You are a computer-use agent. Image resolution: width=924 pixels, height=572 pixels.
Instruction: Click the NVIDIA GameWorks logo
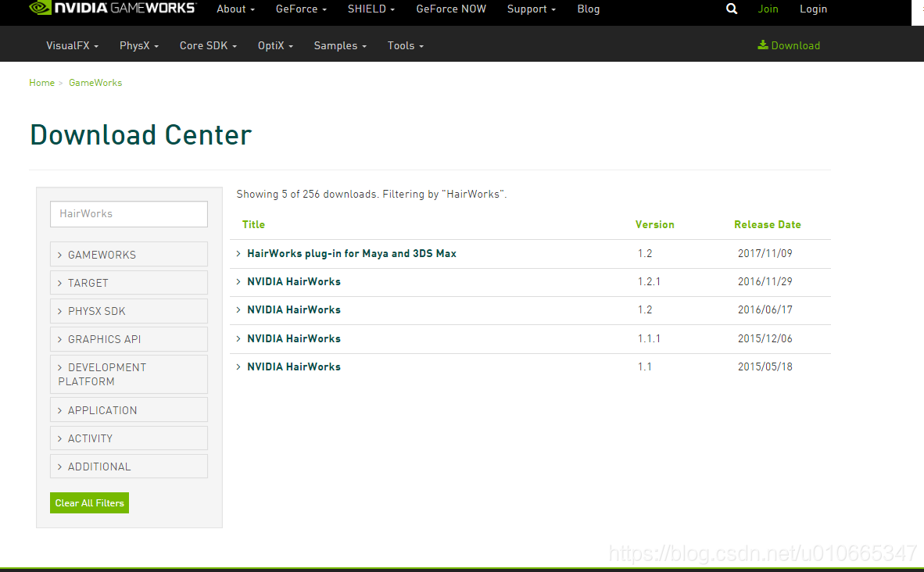click(112, 9)
